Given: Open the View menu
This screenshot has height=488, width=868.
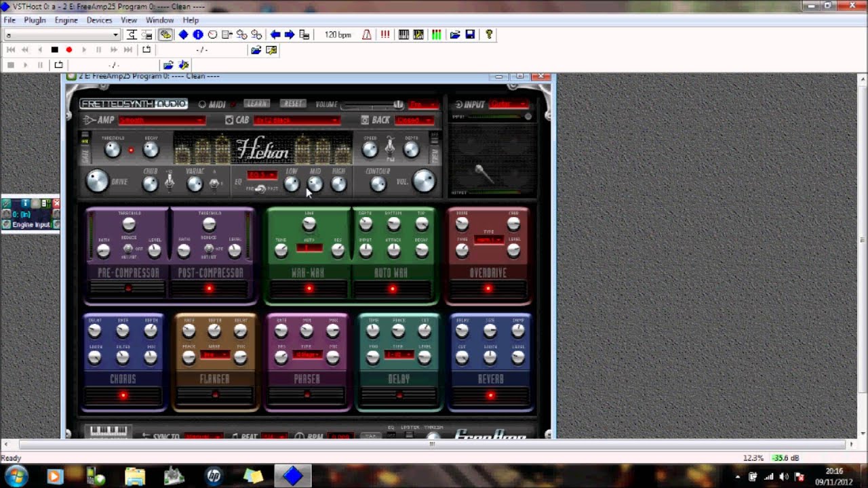Looking at the screenshot, I should tap(129, 20).
